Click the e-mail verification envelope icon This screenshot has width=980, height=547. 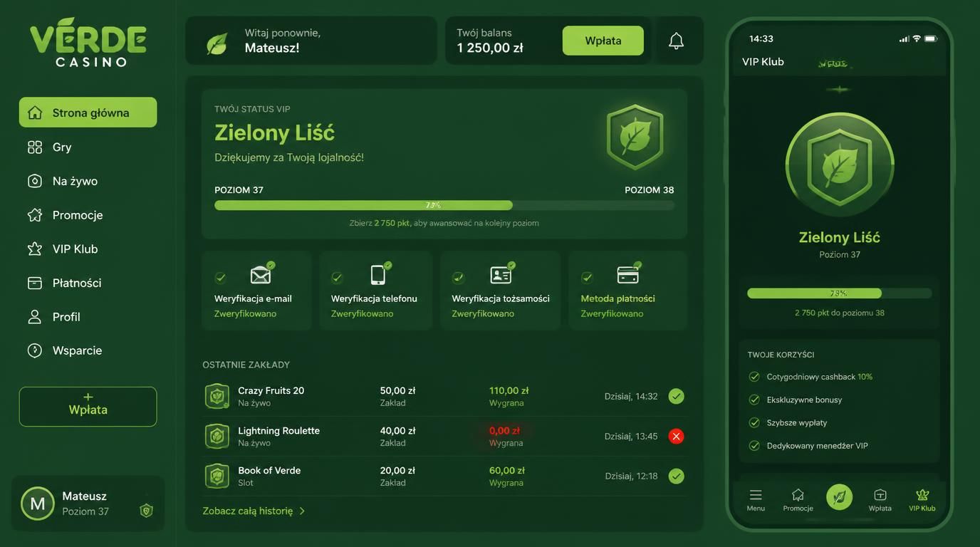(x=261, y=274)
